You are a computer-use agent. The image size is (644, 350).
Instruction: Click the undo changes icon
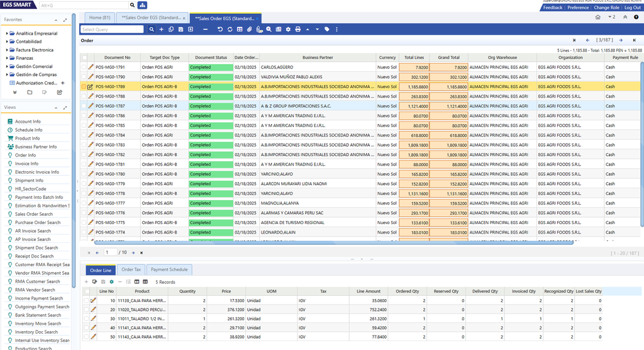point(220,30)
